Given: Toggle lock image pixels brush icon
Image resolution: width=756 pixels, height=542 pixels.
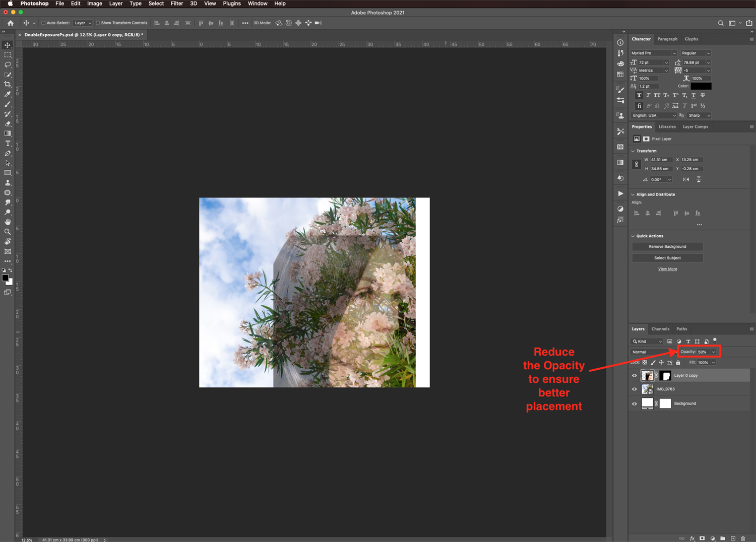Looking at the screenshot, I should point(653,363).
